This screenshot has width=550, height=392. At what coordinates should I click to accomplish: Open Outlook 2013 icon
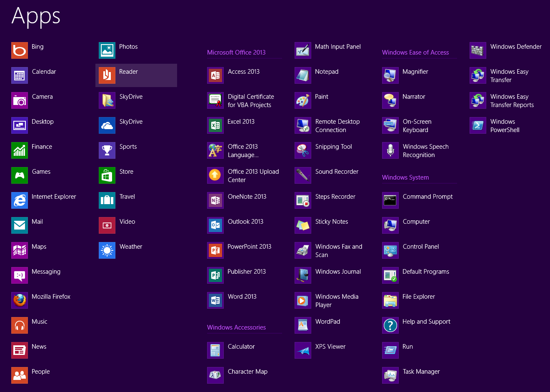[215, 225]
